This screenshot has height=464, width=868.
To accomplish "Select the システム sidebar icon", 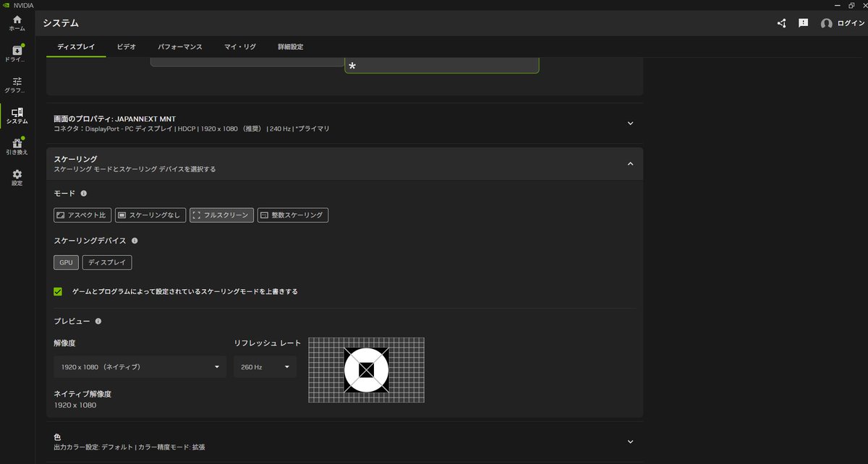I will click(x=17, y=116).
